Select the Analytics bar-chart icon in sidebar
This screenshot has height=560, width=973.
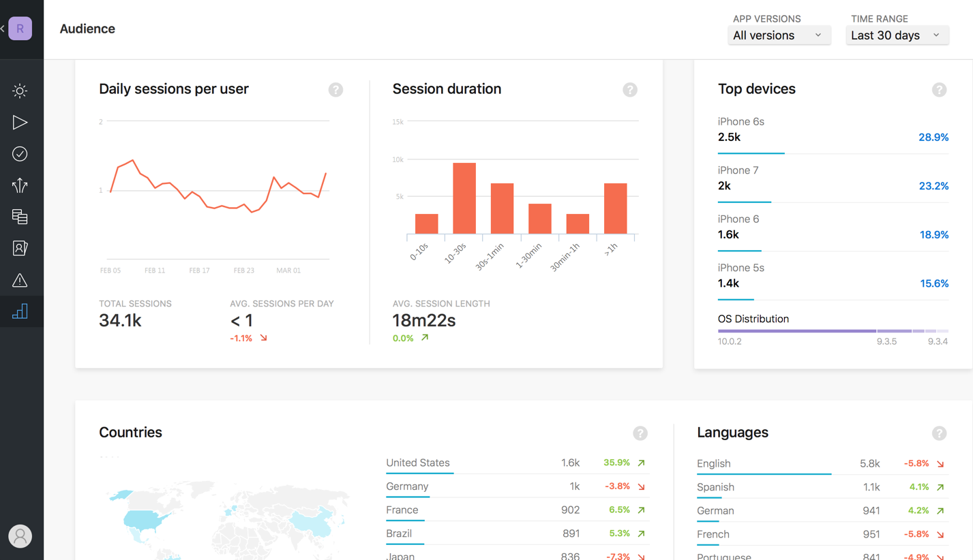20,311
